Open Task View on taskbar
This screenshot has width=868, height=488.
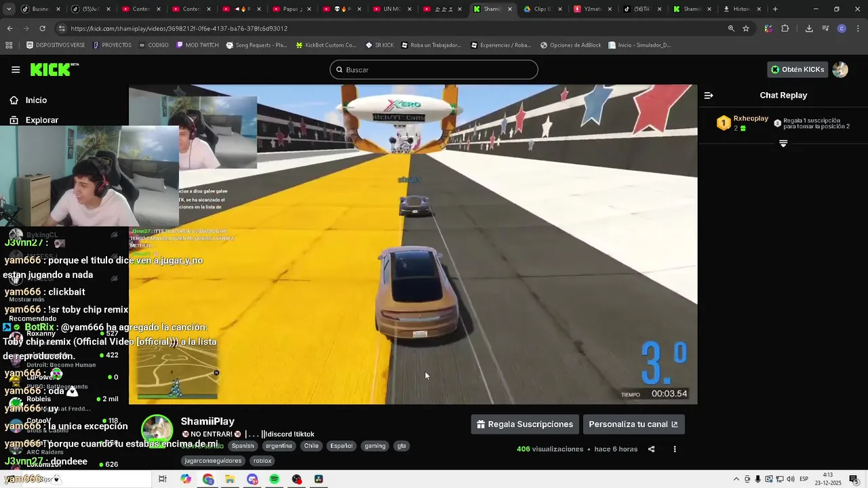tap(163, 479)
